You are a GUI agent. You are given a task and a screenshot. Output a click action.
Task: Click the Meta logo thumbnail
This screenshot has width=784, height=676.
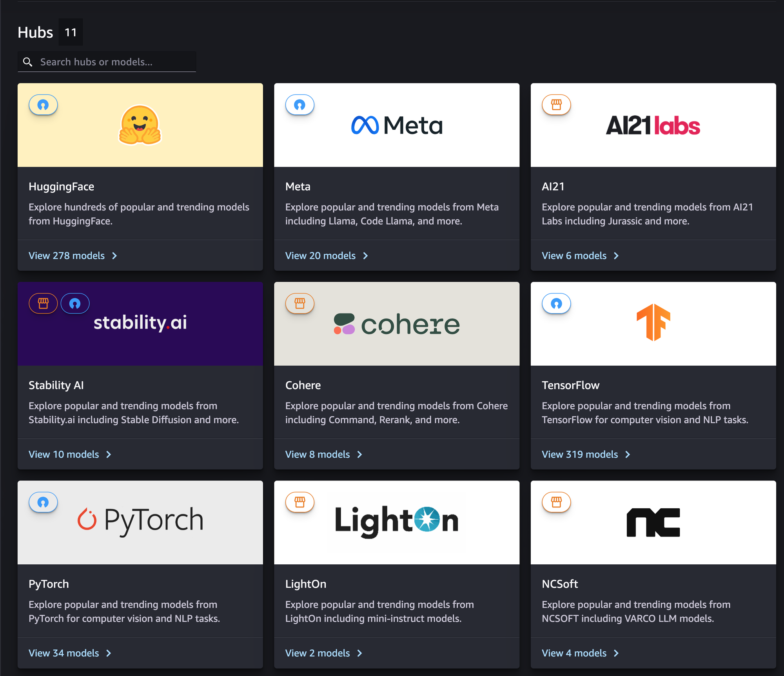click(x=397, y=125)
